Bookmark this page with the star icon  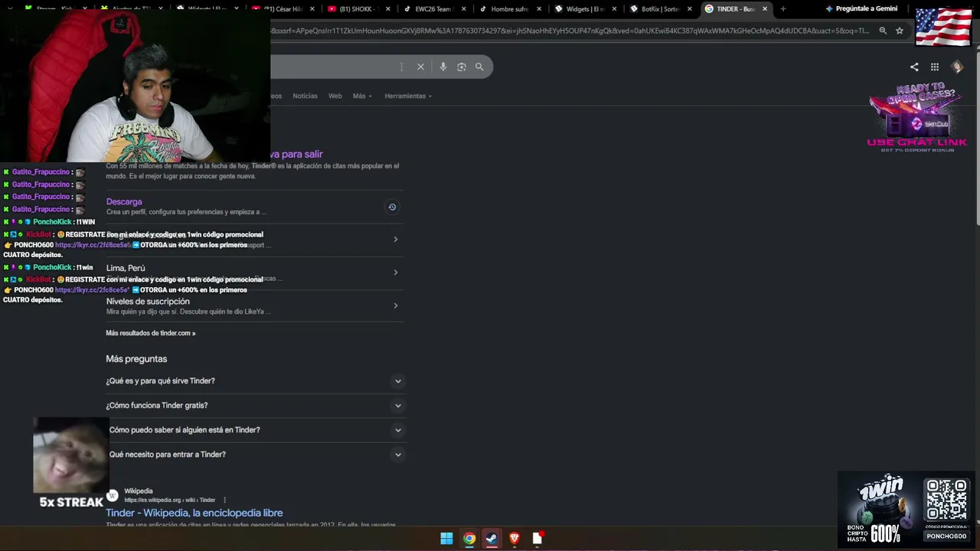[x=900, y=31]
